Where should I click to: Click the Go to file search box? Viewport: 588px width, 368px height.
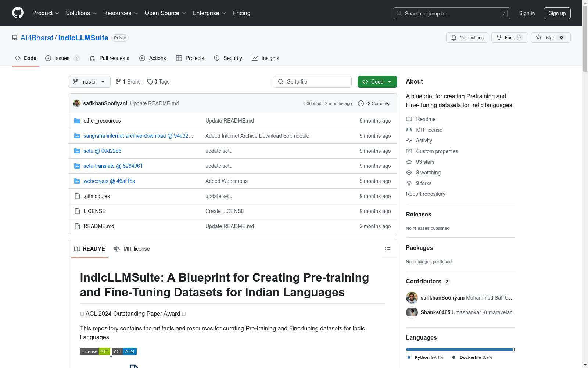(x=312, y=82)
